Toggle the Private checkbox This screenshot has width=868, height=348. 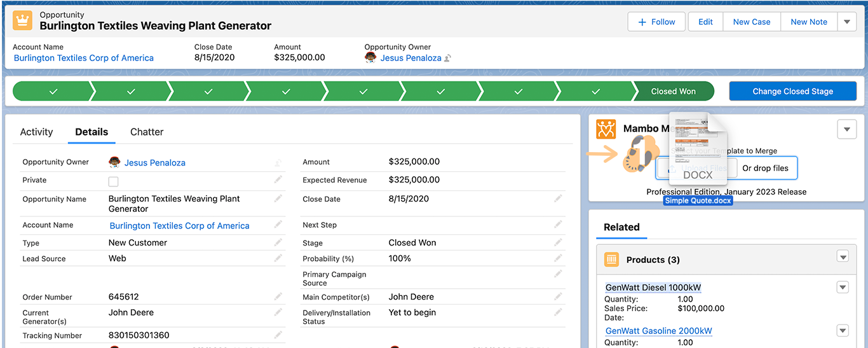coord(114,181)
